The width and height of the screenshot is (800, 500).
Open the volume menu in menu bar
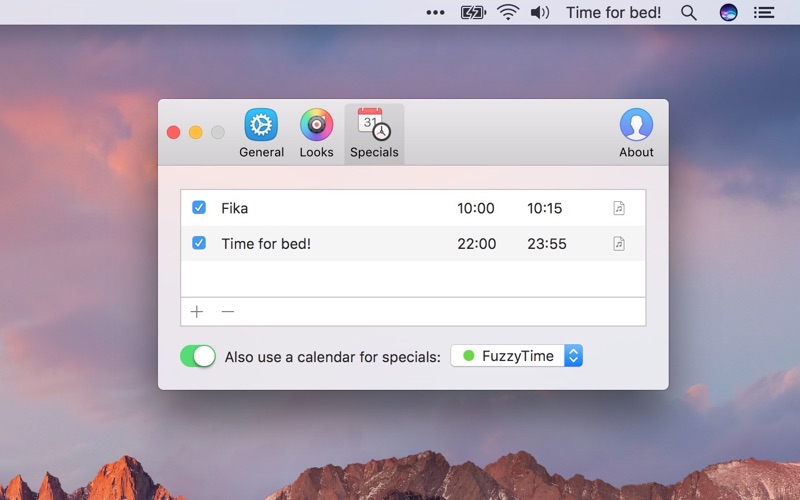tap(540, 12)
